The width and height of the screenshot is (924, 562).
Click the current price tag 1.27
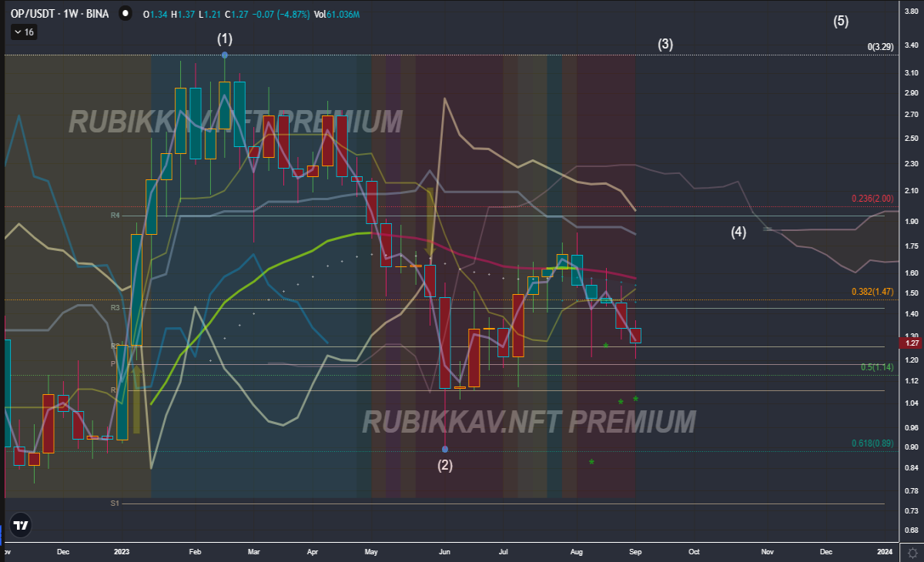tap(911, 343)
